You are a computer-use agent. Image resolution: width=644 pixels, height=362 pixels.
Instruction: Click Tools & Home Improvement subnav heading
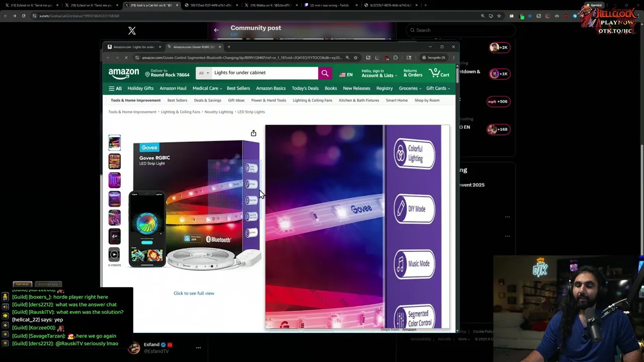(135, 101)
